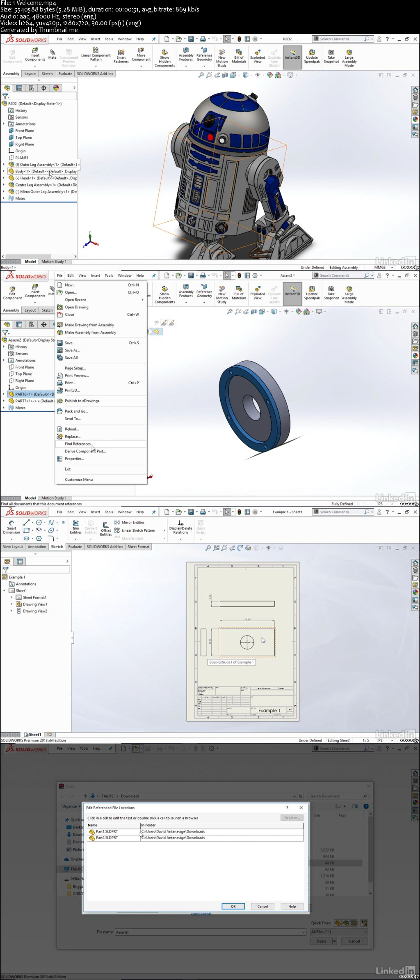Click Take Snapshot in the R2D2 window

point(331,56)
